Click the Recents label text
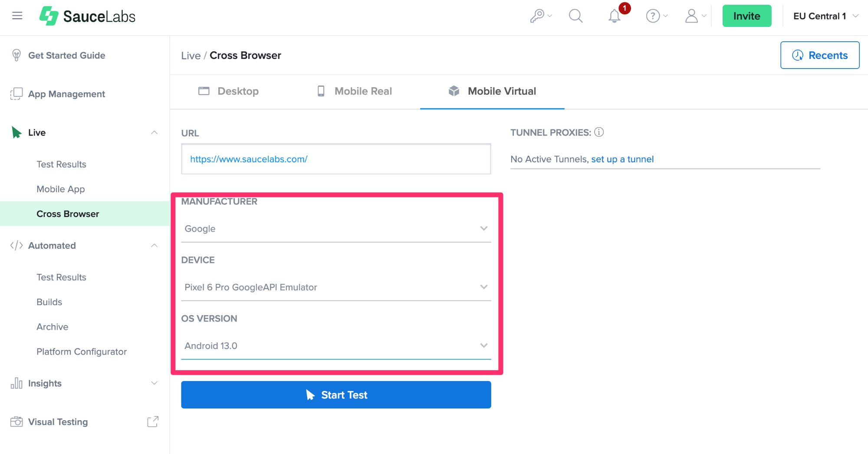Image resolution: width=868 pixels, height=454 pixels. click(828, 55)
